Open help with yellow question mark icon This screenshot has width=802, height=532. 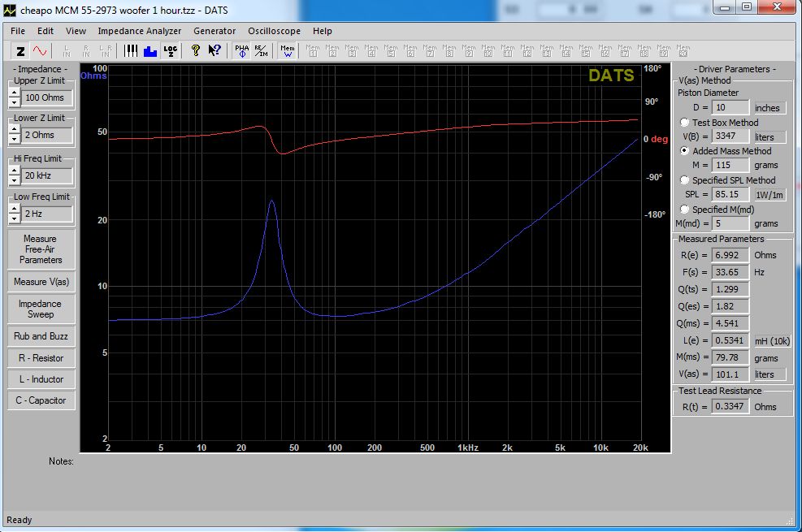[195, 50]
